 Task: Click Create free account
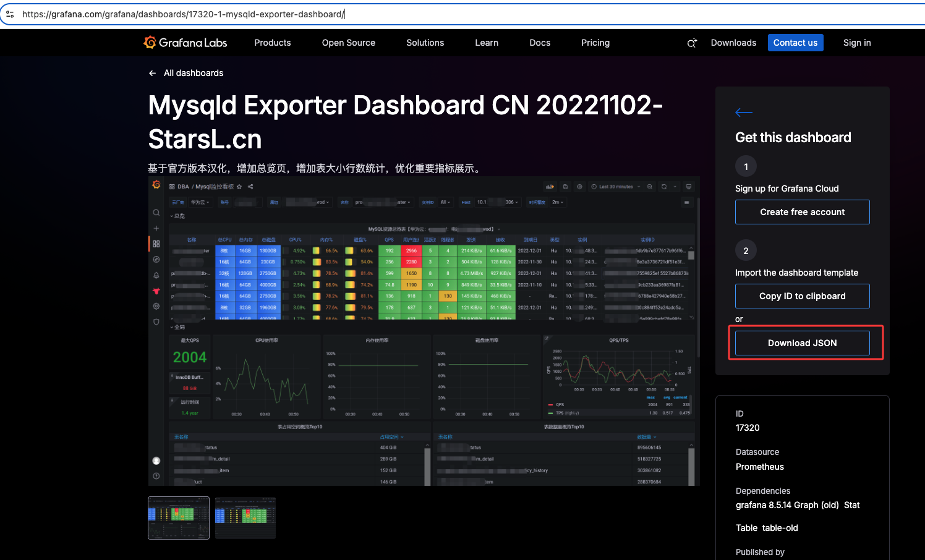pos(803,212)
